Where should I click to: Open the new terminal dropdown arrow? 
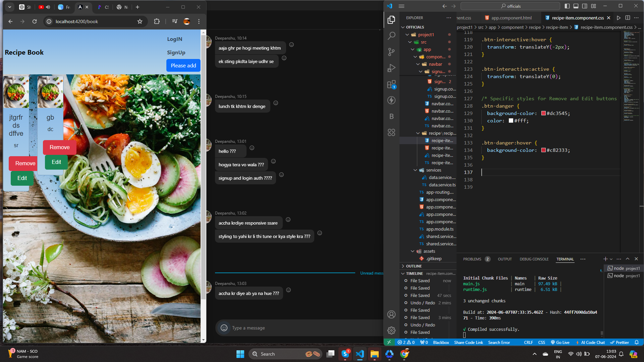[611, 259]
